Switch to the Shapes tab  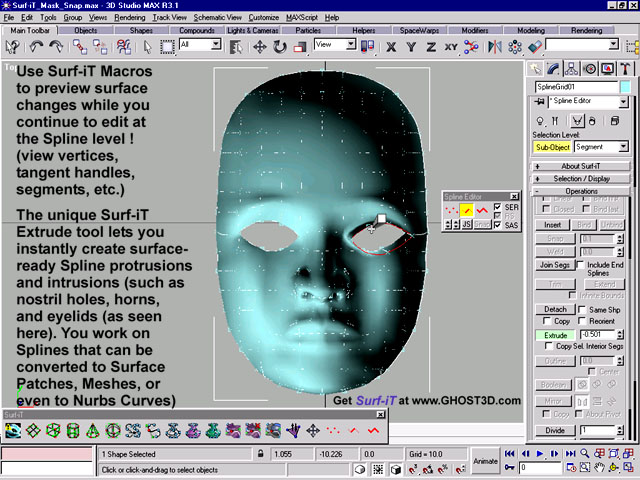tap(141, 31)
